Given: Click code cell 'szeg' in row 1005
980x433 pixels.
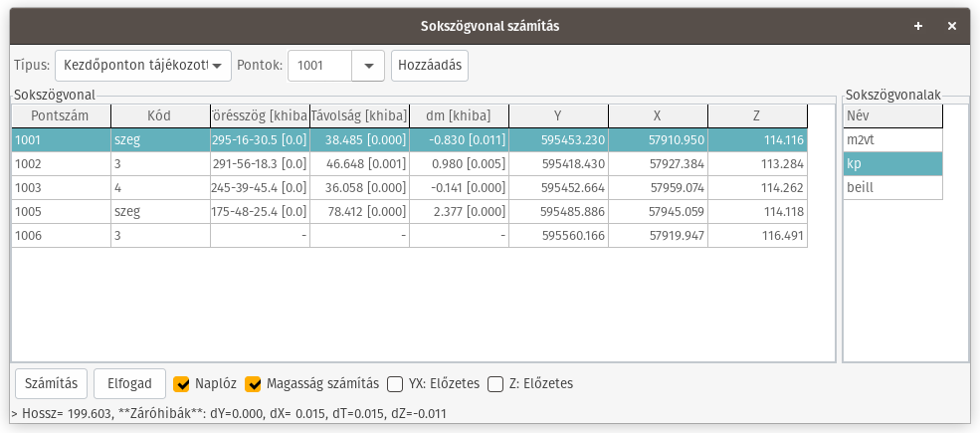Looking at the screenshot, I should (x=160, y=211).
